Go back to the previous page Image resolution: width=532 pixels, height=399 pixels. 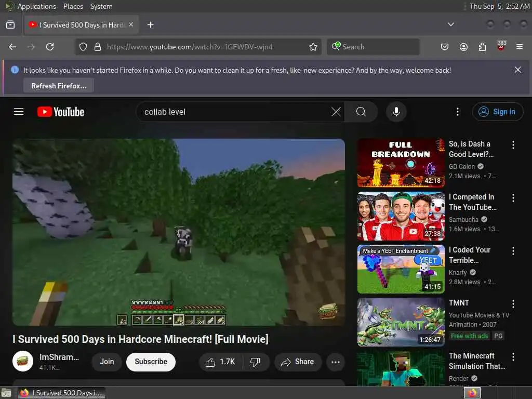point(12,47)
